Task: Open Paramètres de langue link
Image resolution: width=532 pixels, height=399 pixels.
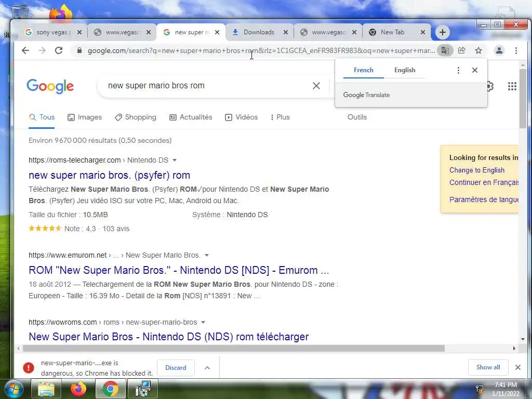Action: click(484, 199)
